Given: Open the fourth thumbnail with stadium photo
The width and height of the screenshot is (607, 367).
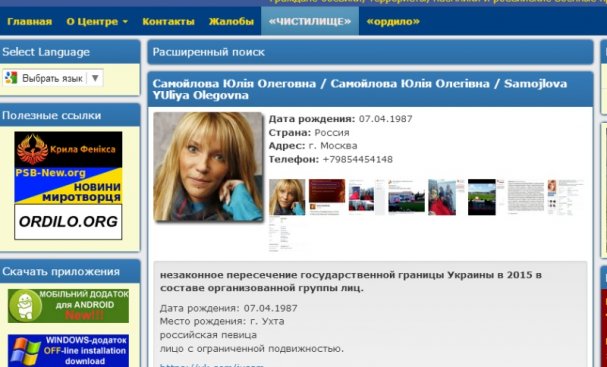Looking at the screenshot, I should [406, 197].
